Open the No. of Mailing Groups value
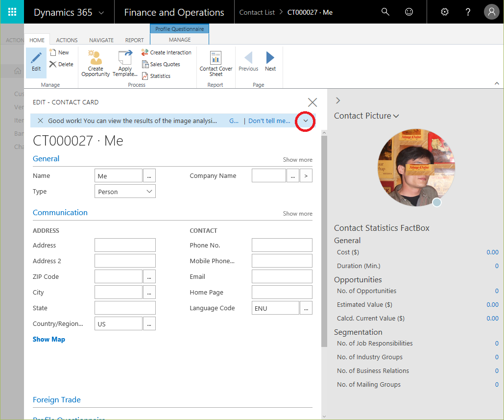 click(497, 384)
